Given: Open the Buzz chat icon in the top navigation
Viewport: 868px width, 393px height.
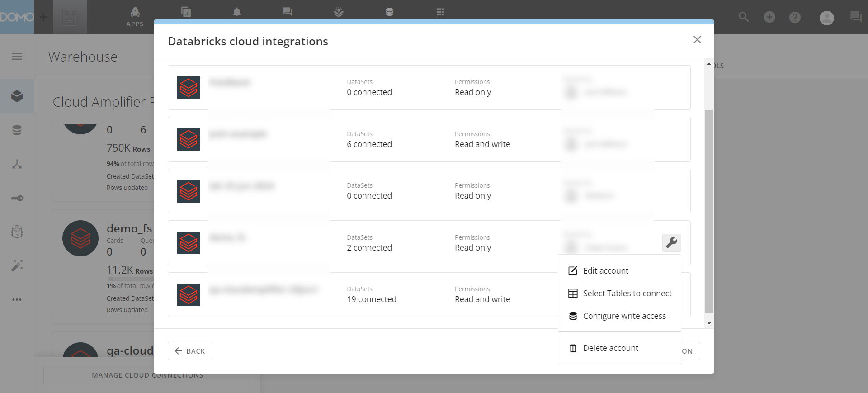Looking at the screenshot, I should pos(288,12).
